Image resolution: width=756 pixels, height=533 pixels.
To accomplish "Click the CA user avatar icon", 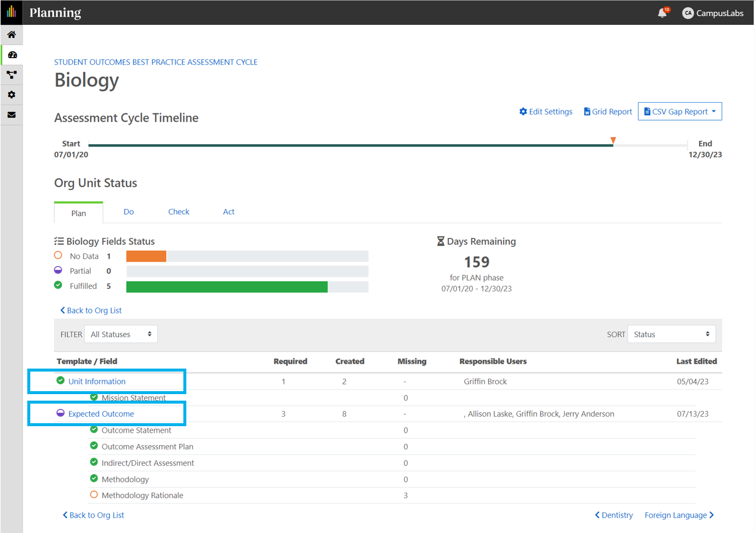I will tap(688, 12).
